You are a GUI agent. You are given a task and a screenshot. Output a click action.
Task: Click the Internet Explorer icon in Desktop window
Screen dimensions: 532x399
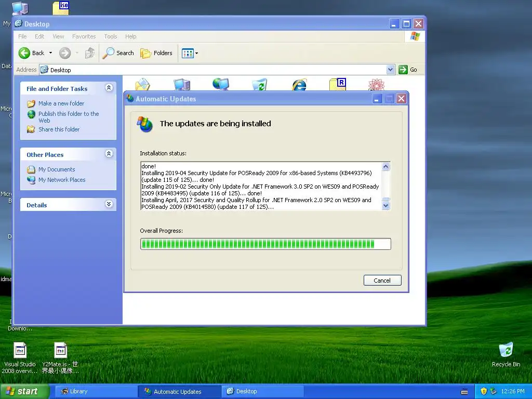299,85
